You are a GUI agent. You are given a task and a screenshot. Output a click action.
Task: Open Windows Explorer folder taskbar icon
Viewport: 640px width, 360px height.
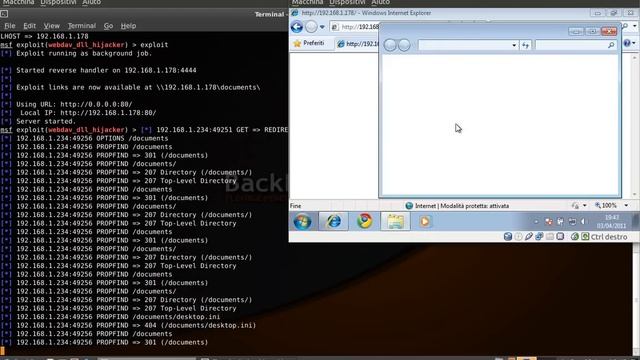pos(395,221)
